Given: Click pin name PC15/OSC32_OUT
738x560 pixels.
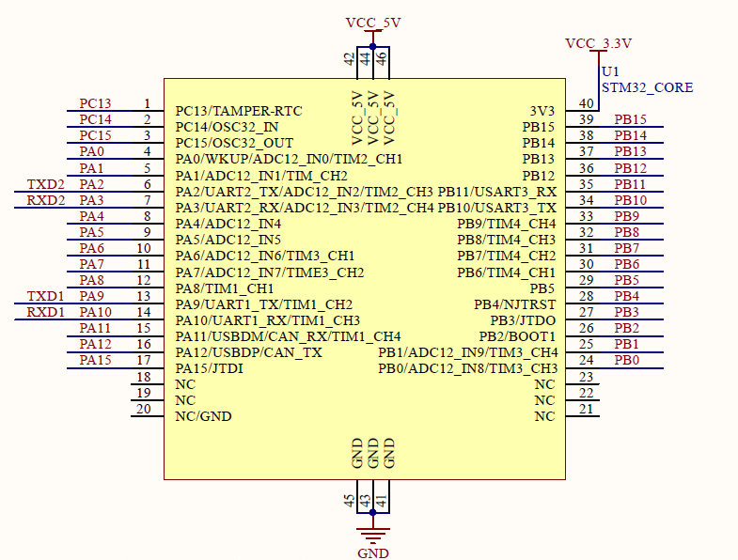Looking at the screenshot, I should (234, 143).
